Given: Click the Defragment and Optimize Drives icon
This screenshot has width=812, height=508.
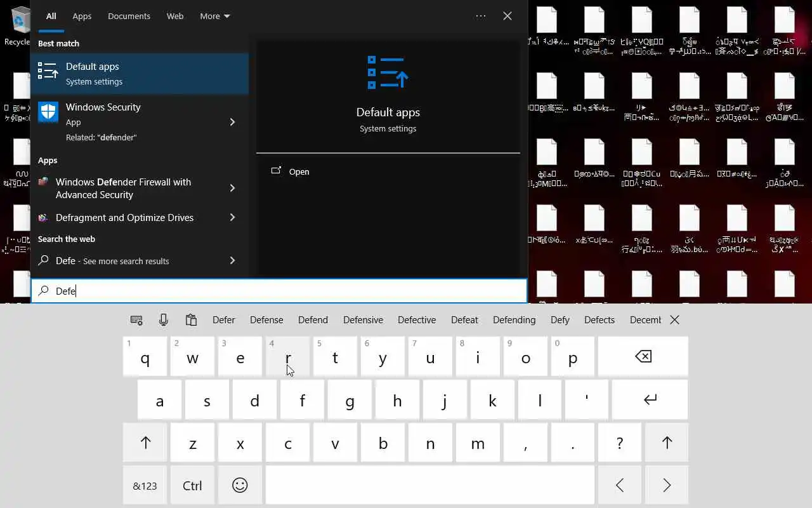Looking at the screenshot, I should (x=43, y=217).
